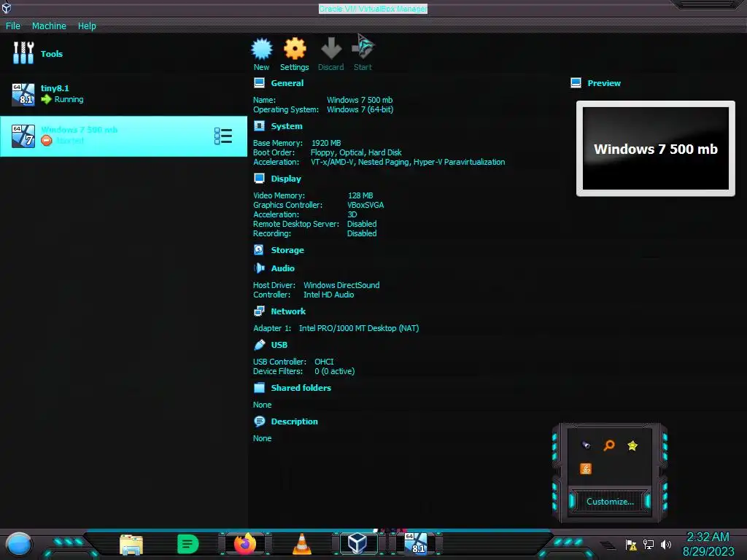Click 'Windows DirectSound' host driver text
The image size is (747, 560).
341,285
